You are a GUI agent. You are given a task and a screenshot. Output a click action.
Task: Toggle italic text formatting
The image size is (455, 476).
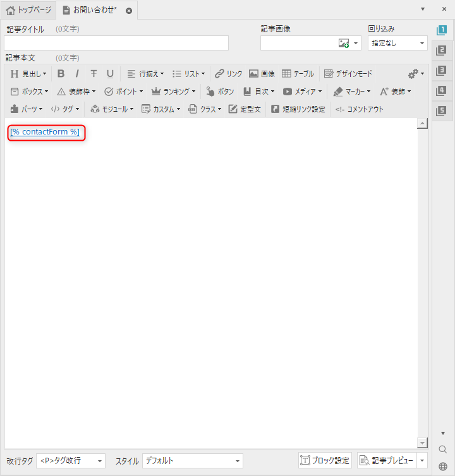point(77,74)
